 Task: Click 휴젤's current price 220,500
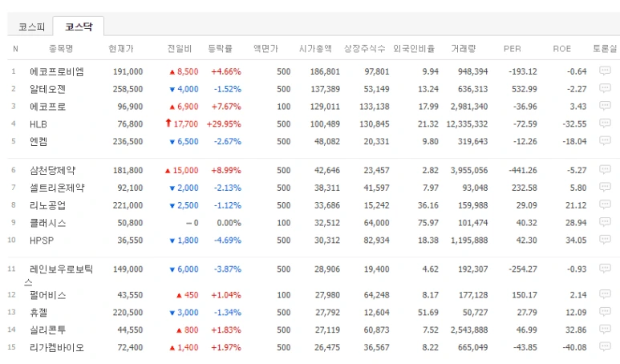coord(128,312)
